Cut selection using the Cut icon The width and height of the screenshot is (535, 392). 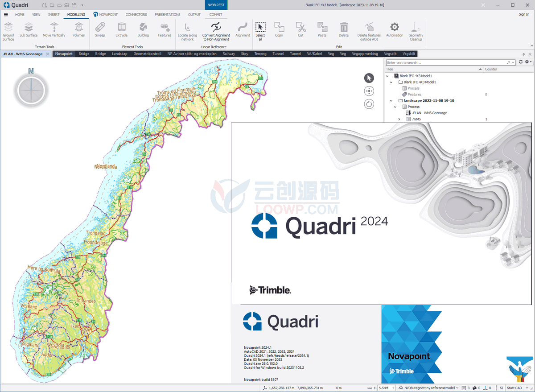(x=300, y=29)
